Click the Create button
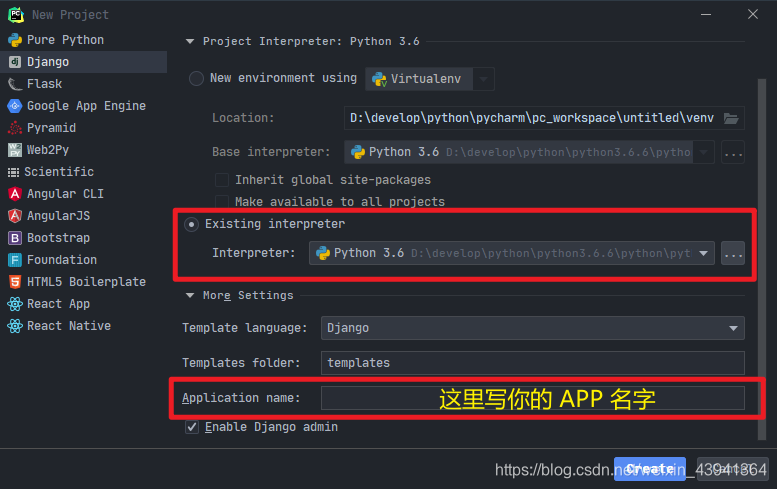This screenshot has width=777, height=489. point(650,469)
